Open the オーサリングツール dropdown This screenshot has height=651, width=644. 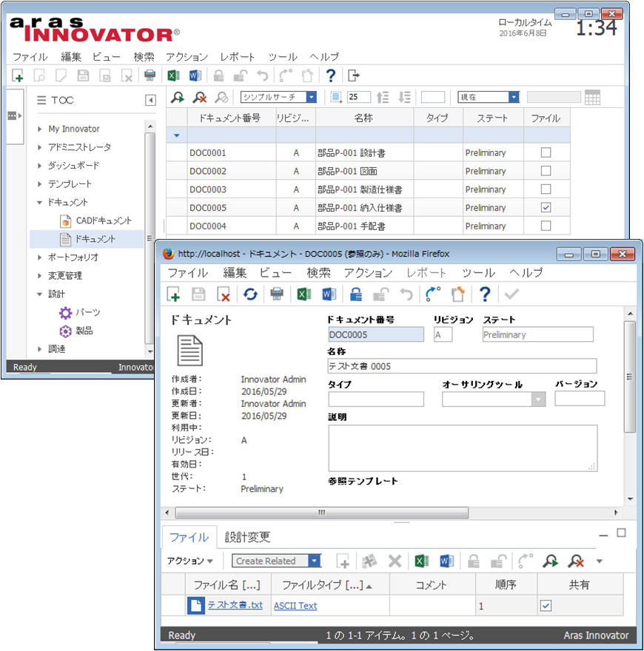click(538, 399)
